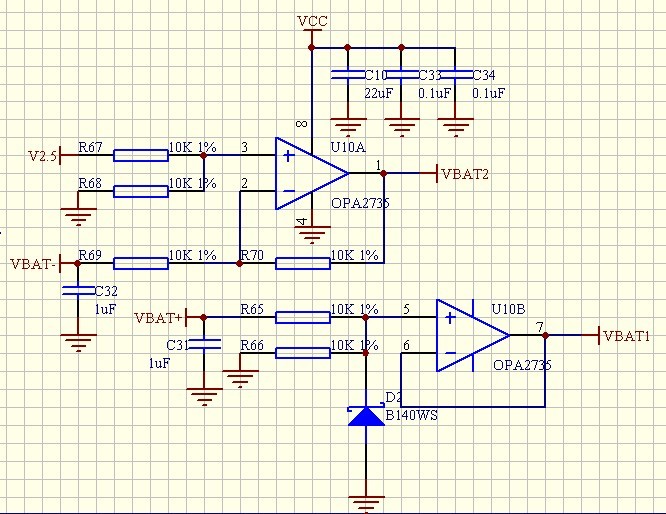Select resistor R68 body
666x514 pixels.
141,192
